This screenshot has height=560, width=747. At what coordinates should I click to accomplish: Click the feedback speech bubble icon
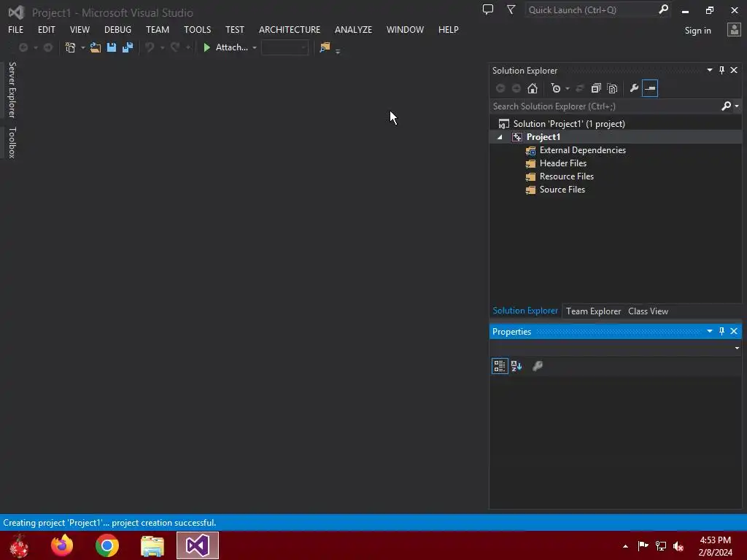pyautogui.click(x=488, y=9)
